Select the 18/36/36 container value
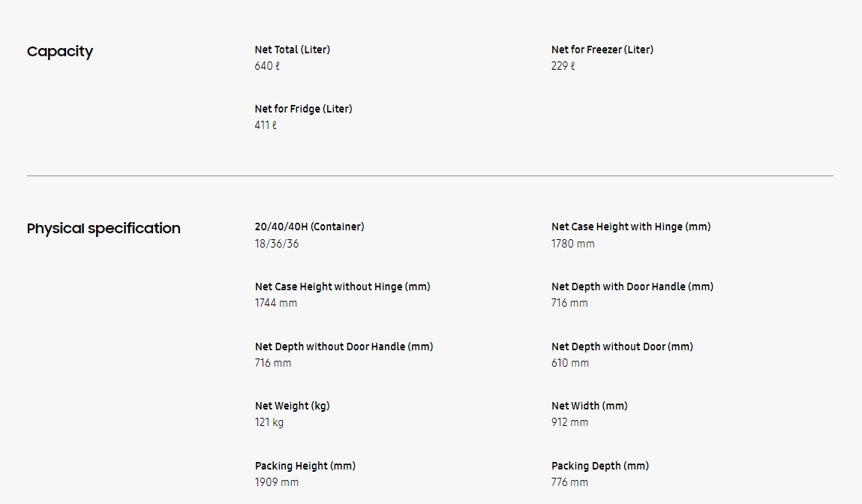This screenshot has height=504, width=862. pos(277,244)
